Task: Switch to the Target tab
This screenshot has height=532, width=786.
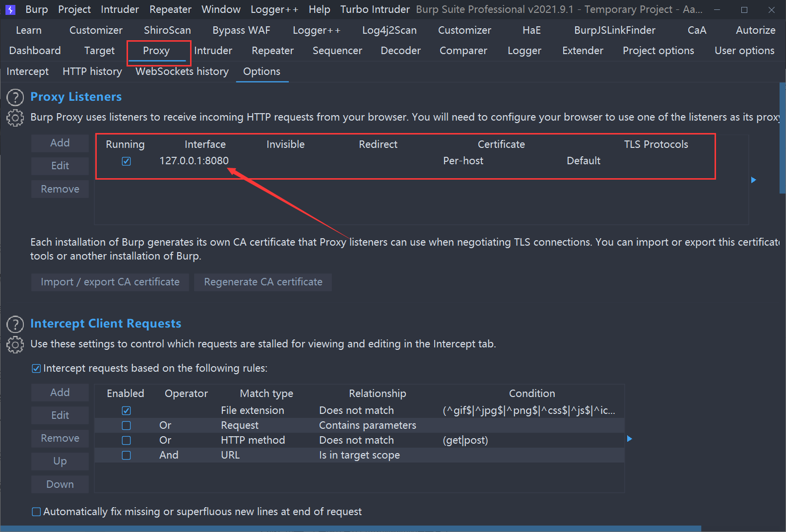Action: click(x=99, y=51)
